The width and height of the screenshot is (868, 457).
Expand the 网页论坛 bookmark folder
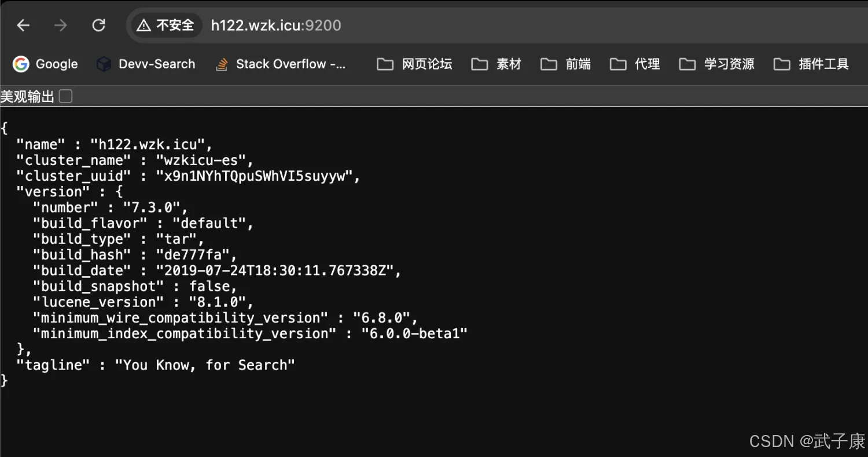(414, 64)
